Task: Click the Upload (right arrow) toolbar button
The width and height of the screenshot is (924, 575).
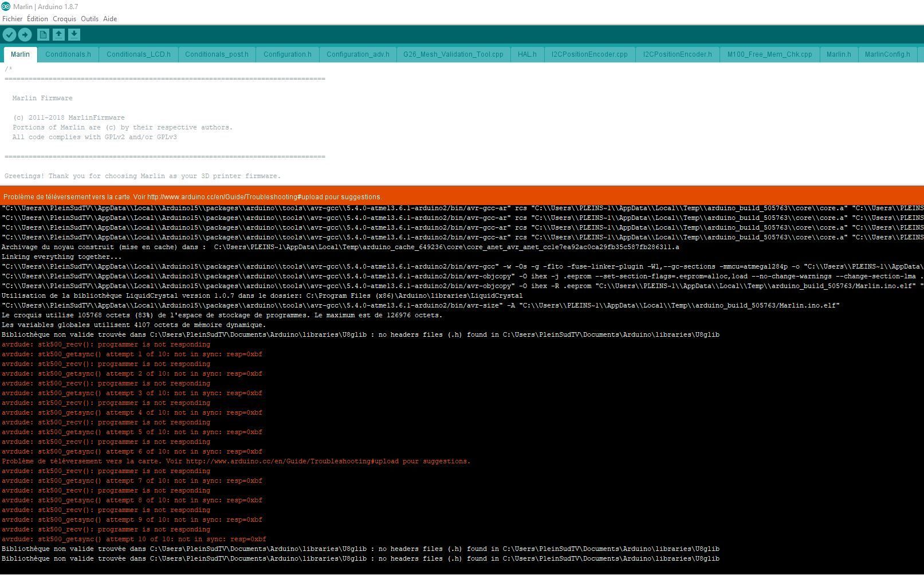Action: tap(25, 35)
